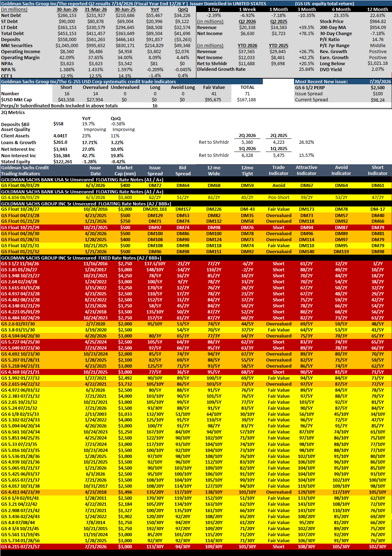Viewport: 392px width, 556px height.
Task: Select the GS Float 06/03/29 DM72 bond row
Action: click(x=196, y=185)
